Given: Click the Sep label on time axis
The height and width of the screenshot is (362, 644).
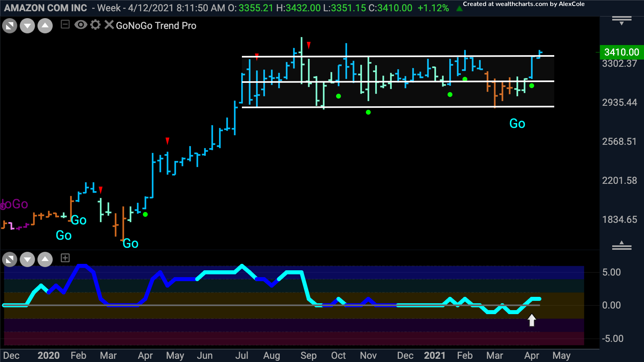Looking at the screenshot, I should [x=308, y=356].
